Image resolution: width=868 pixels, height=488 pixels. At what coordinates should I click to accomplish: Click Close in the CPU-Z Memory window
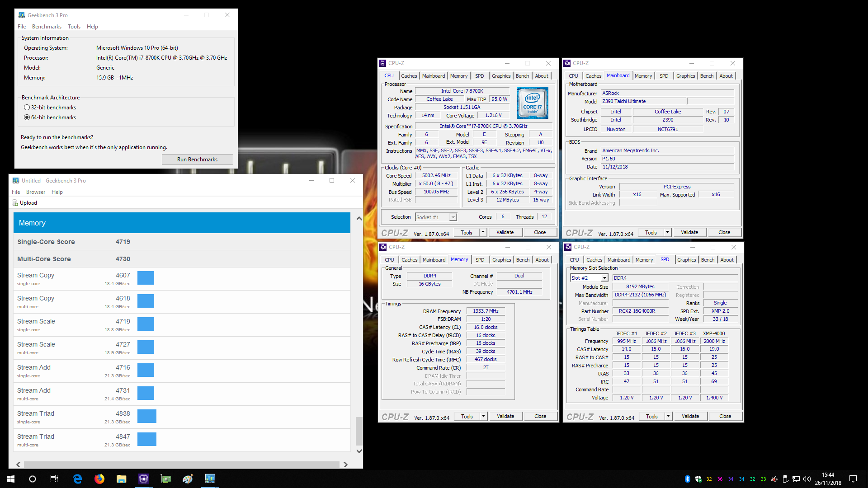point(540,416)
